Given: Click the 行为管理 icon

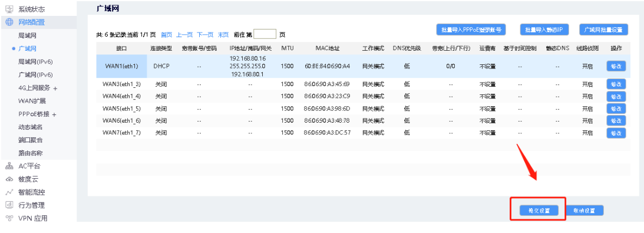Looking at the screenshot, I should tap(9, 205).
